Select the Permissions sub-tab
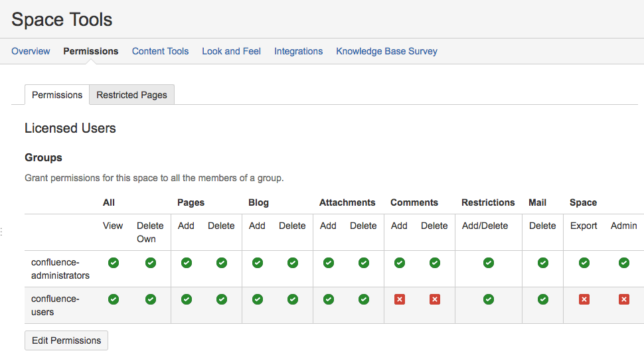The width and height of the screenshot is (644, 363). click(57, 95)
